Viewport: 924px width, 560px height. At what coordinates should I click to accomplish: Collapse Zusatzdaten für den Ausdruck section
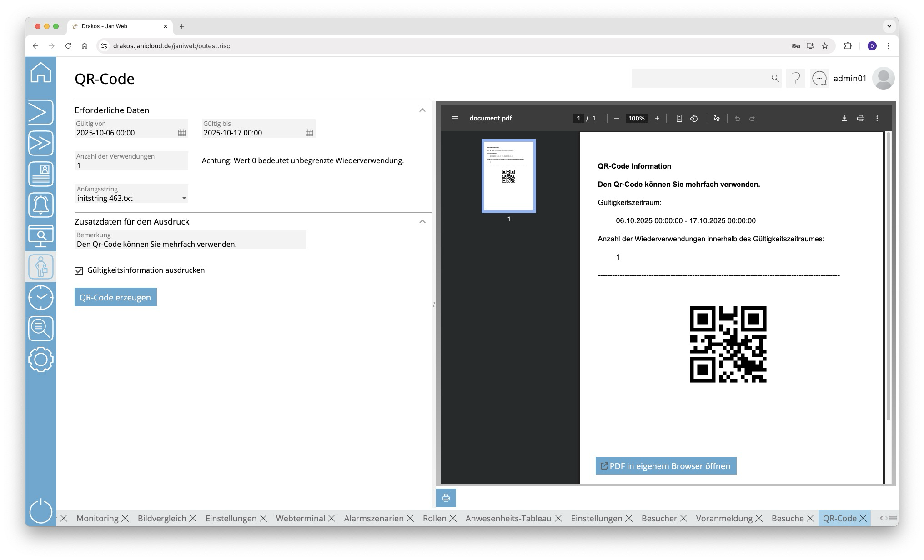click(422, 221)
